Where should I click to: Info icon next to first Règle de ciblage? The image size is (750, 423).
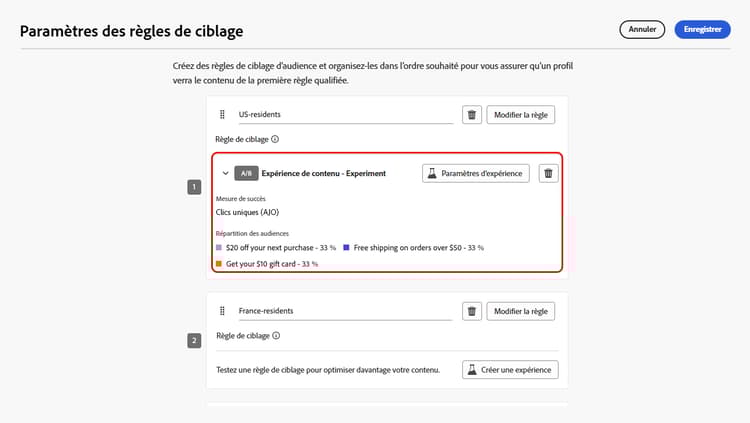(275, 140)
